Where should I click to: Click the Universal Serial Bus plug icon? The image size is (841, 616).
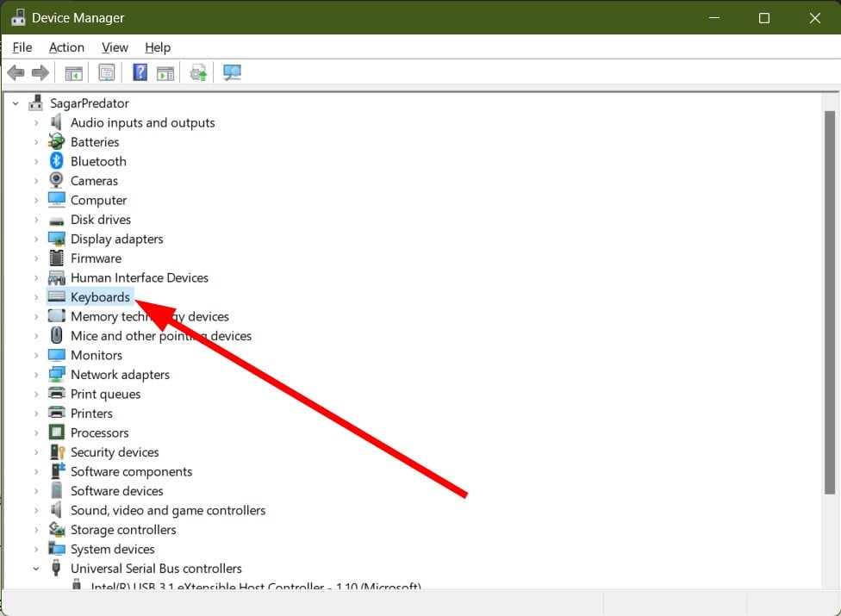click(x=56, y=568)
